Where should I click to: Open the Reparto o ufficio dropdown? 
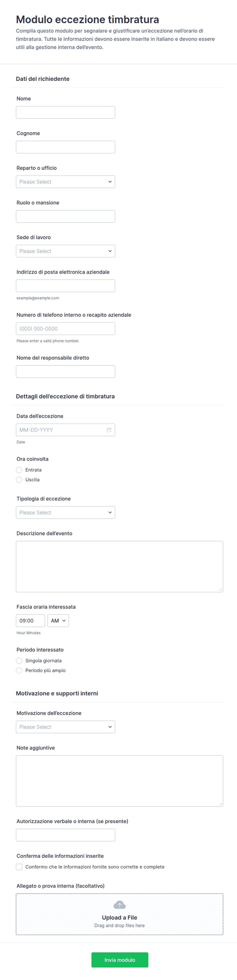tap(65, 182)
